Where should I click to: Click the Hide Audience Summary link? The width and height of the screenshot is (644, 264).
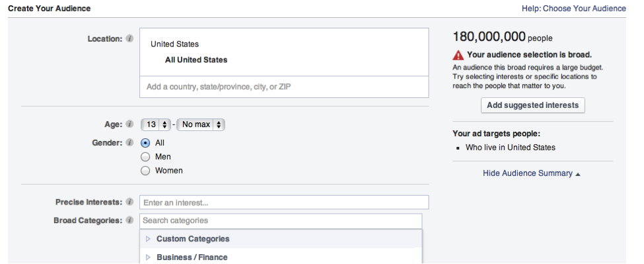[527, 173]
